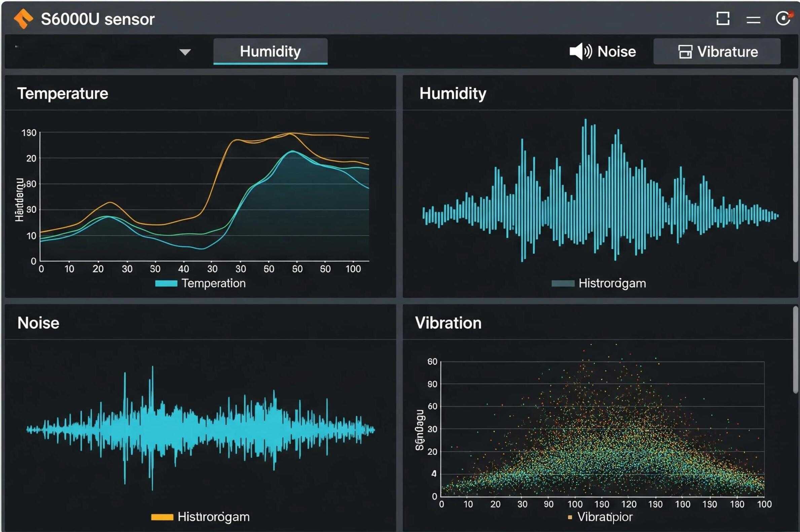The image size is (800, 532).
Task: Click the Temperature panel title
Action: [63, 93]
